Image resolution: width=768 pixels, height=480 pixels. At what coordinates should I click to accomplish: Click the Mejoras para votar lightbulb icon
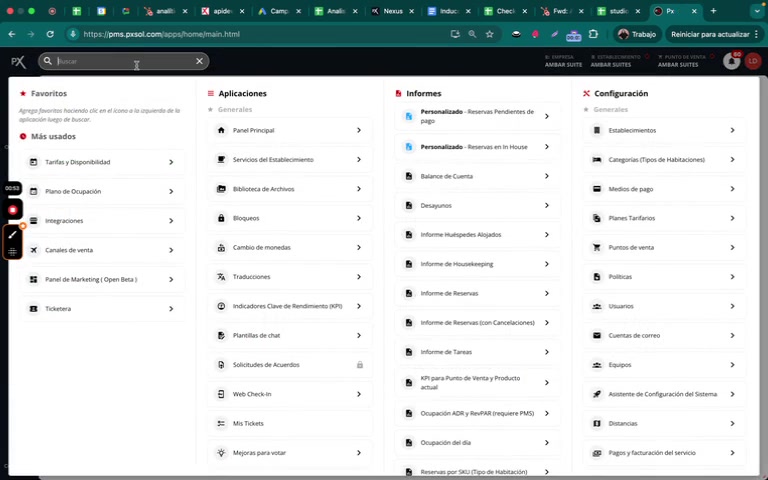[x=221, y=453]
